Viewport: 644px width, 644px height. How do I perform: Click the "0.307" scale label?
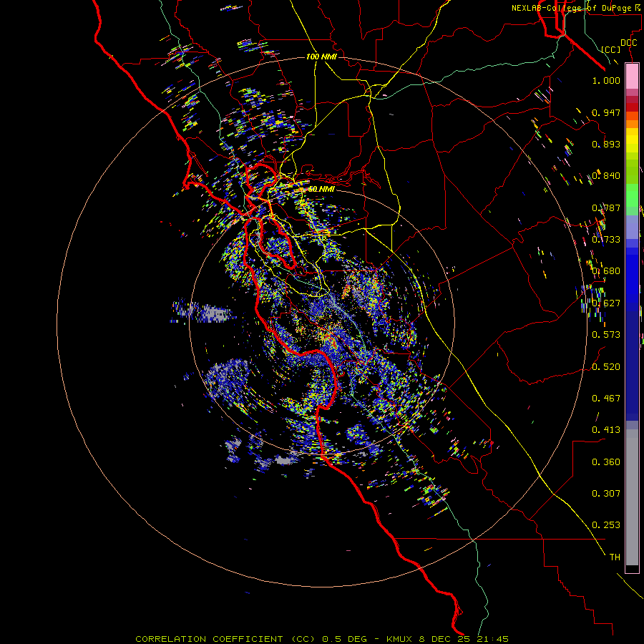606,493
